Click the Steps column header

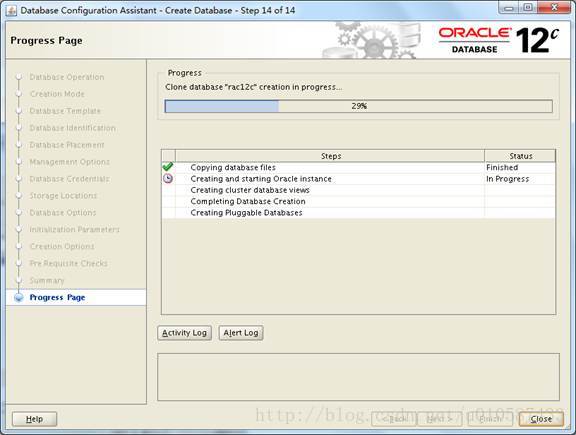pos(330,156)
